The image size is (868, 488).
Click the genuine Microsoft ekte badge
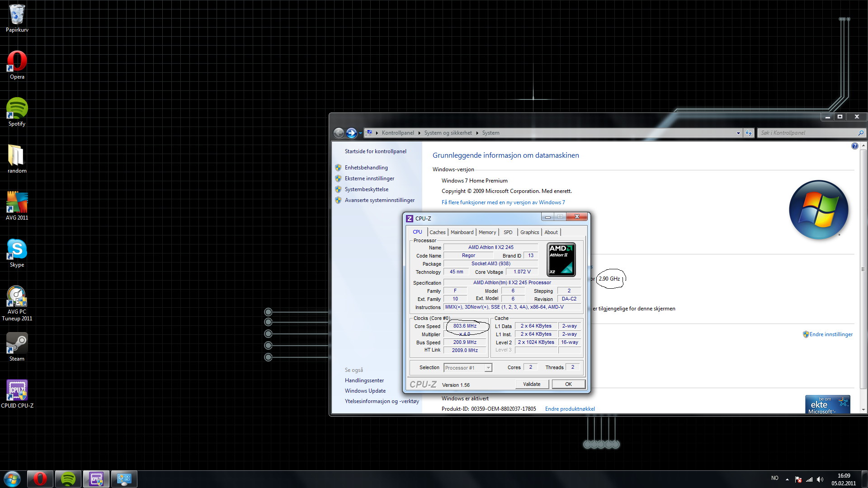(828, 404)
